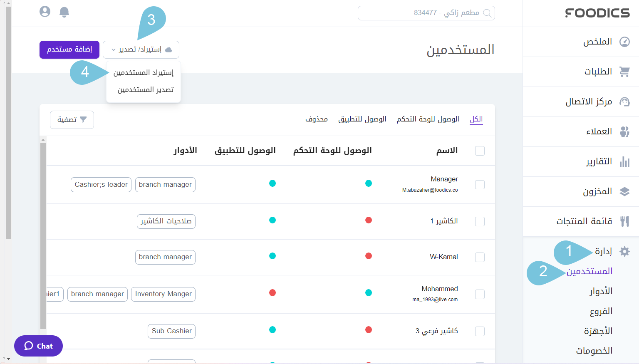This screenshot has width=639, height=364.
Task: Select the العملاء (customers) sidebar icon
Action: pos(625,131)
